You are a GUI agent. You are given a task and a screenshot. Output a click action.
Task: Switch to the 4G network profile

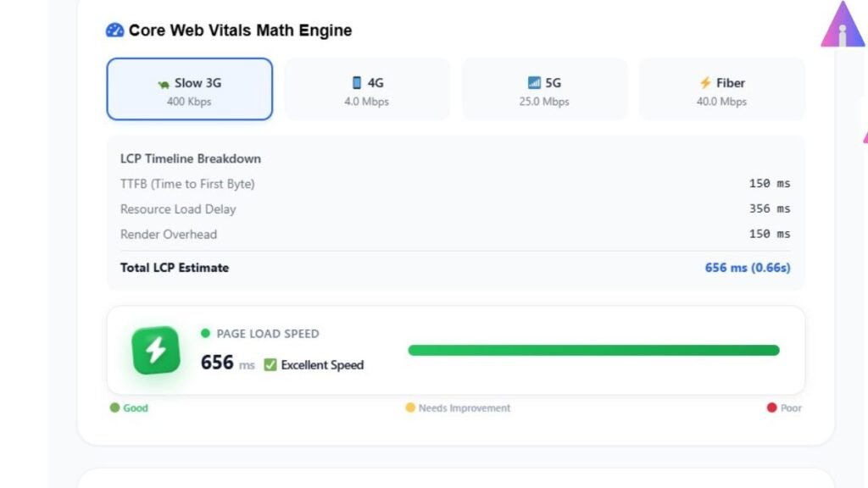pos(366,89)
